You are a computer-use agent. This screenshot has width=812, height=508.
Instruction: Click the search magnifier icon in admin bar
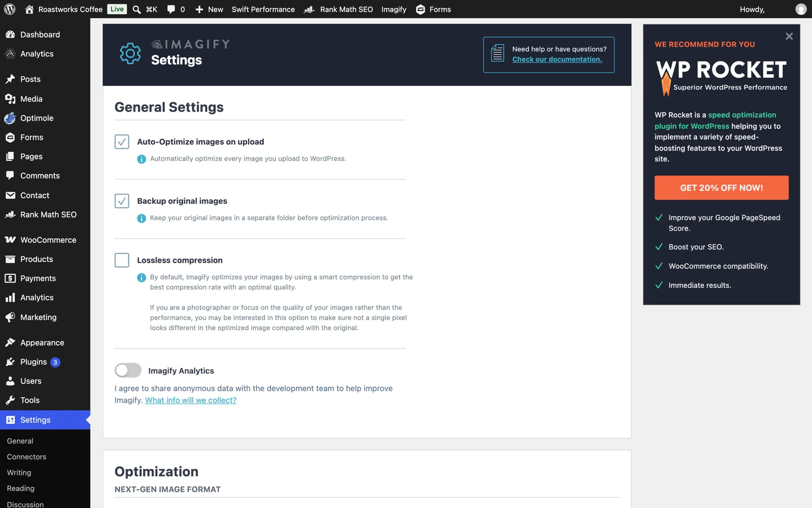137,9
